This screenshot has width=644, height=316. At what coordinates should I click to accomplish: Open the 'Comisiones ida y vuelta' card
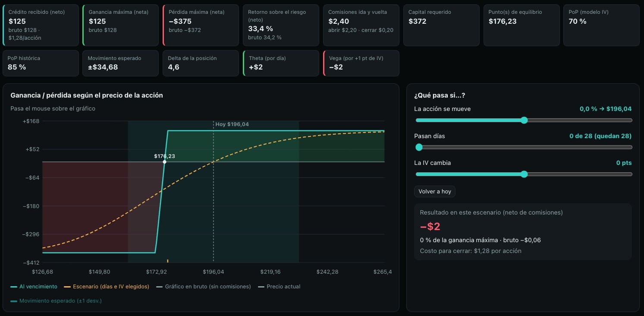click(361, 25)
